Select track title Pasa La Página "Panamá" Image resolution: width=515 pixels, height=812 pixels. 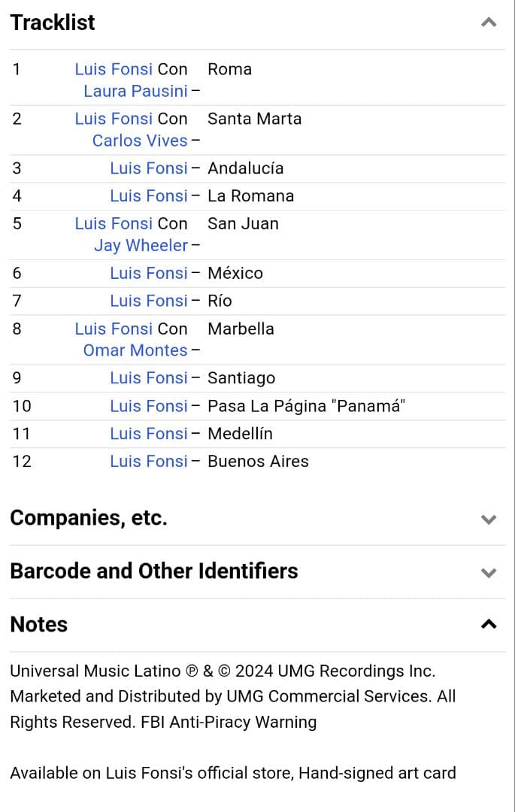(x=306, y=406)
